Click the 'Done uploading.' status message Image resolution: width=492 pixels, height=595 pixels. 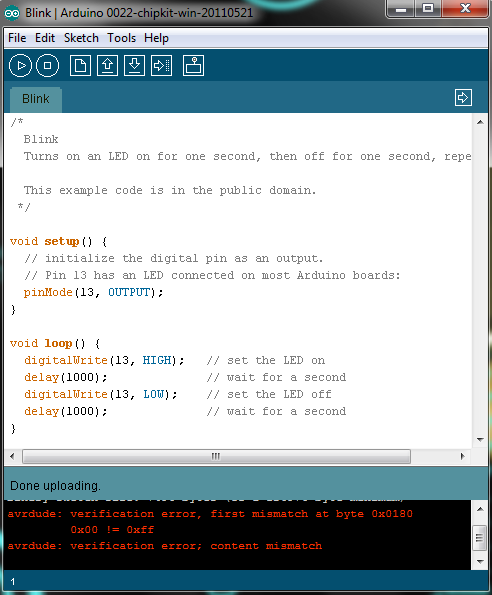point(55,486)
